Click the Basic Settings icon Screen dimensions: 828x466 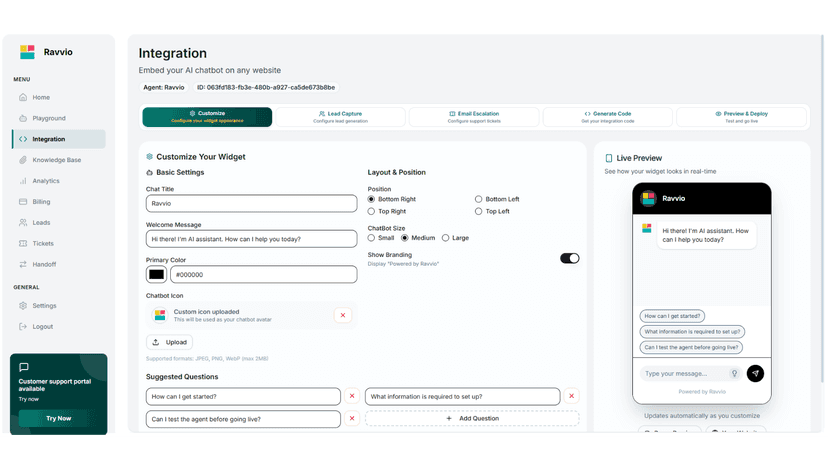click(149, 172)
